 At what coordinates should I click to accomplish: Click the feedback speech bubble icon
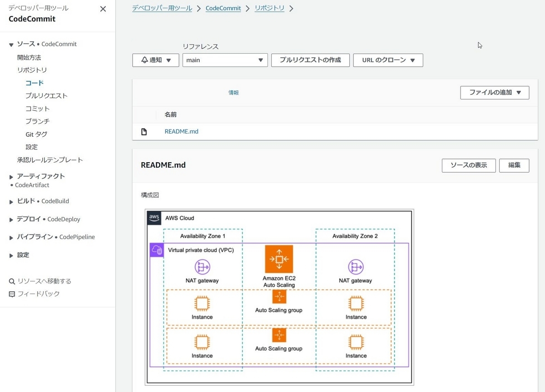12,294
